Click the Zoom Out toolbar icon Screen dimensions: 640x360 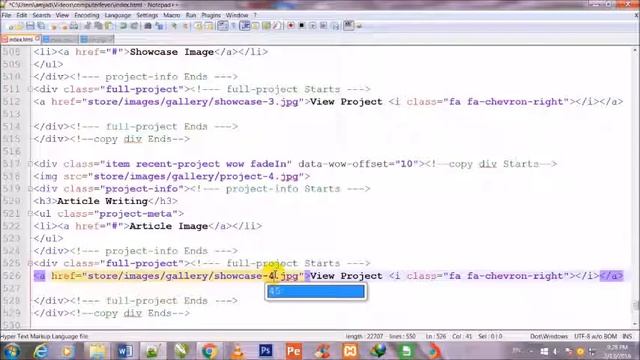click(185, 26)
